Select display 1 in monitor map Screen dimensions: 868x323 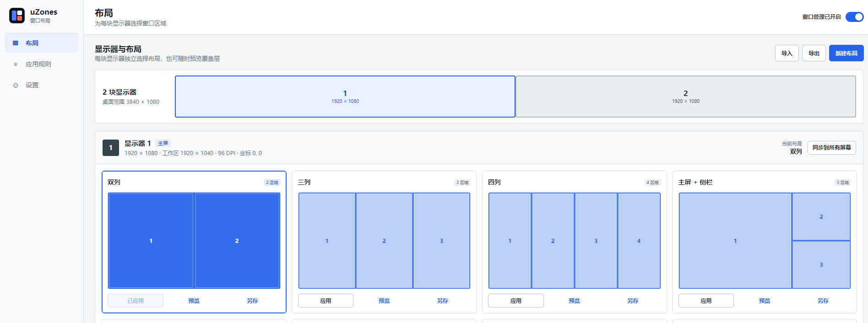tap(345, 97)
